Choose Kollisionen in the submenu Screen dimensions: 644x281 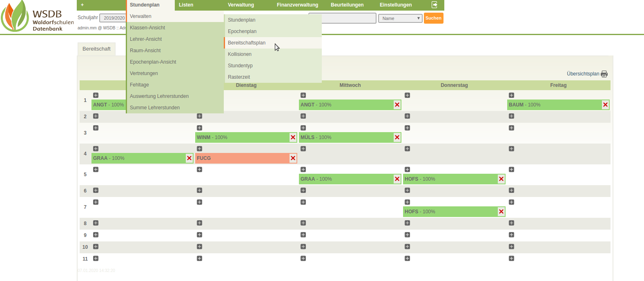coord(240,54)
